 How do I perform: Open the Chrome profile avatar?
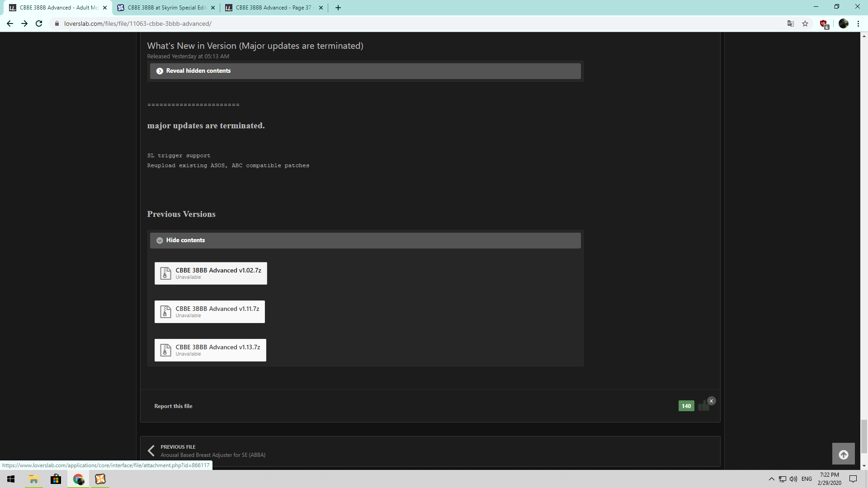844,23
